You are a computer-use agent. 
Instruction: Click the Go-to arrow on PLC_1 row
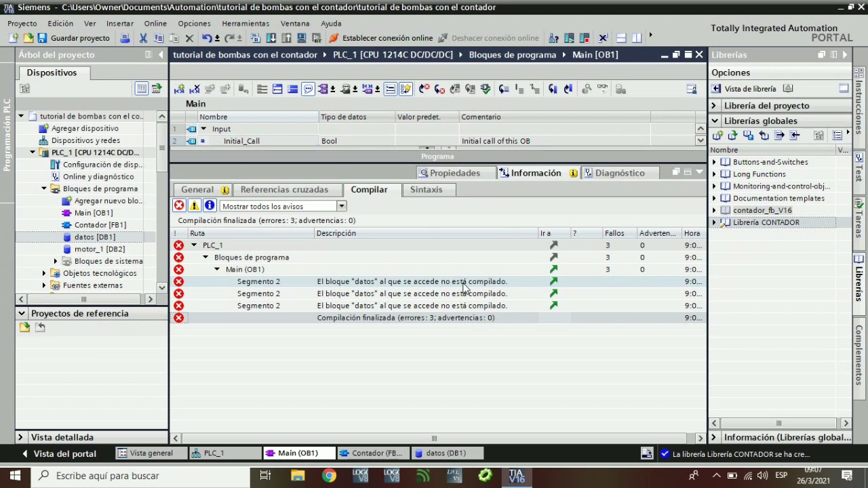[x=553, y=245]
